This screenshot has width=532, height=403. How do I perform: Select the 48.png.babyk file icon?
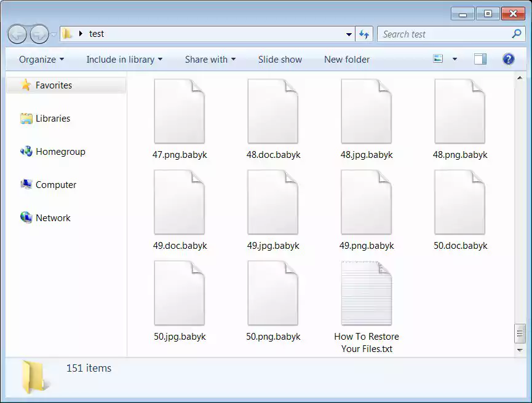(459, 111)
